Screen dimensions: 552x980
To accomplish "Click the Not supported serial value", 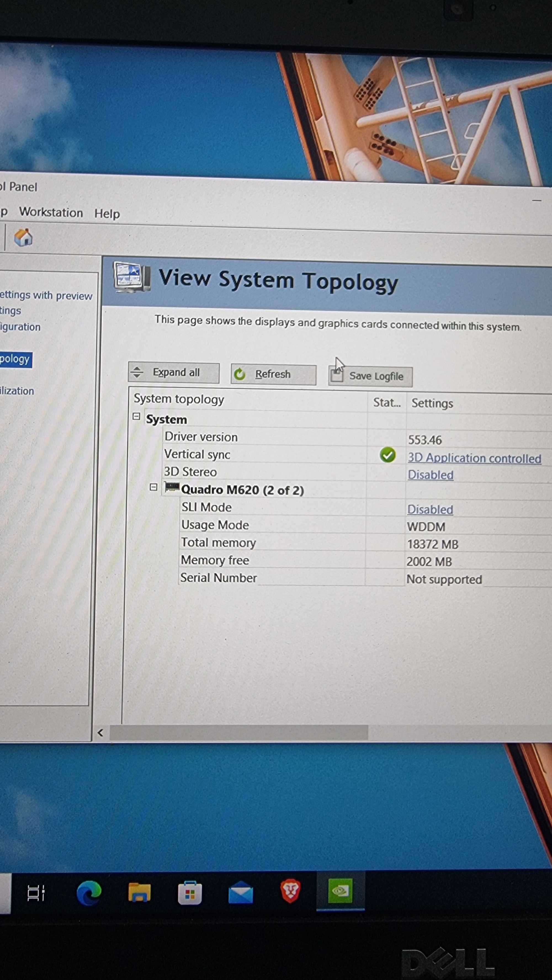I will pos(444,579).
